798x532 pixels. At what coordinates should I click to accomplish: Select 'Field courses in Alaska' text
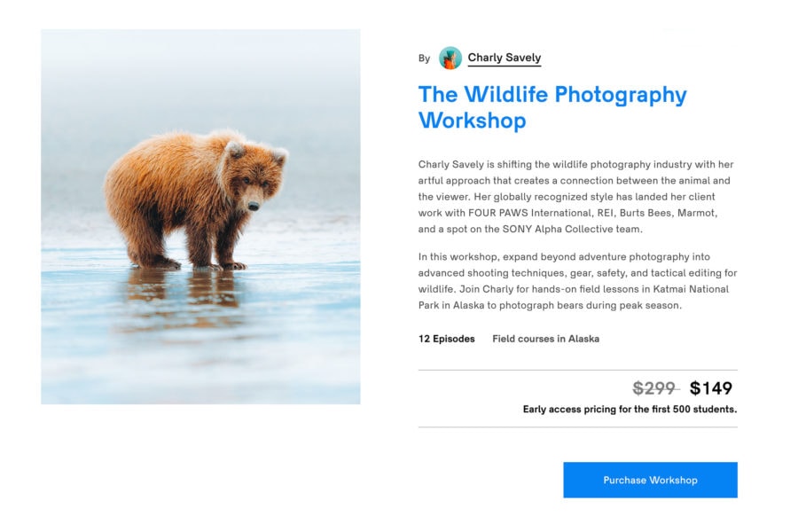click(x=545, y=339)
